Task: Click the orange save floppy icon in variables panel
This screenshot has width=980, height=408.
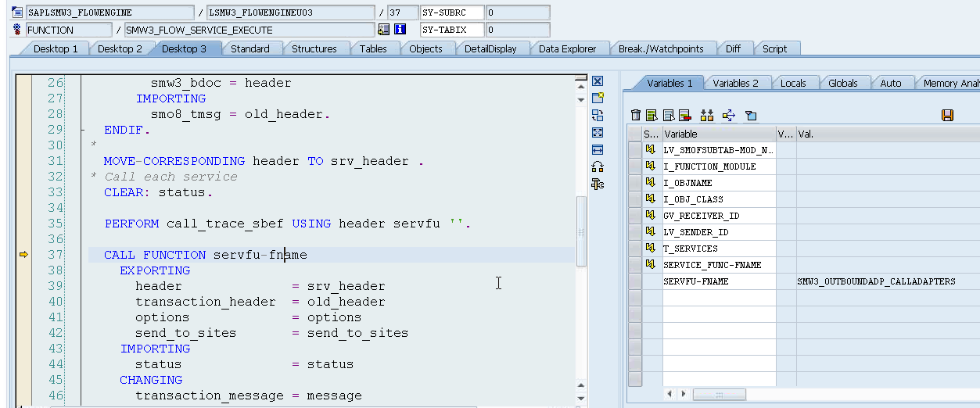Action: 947,116
